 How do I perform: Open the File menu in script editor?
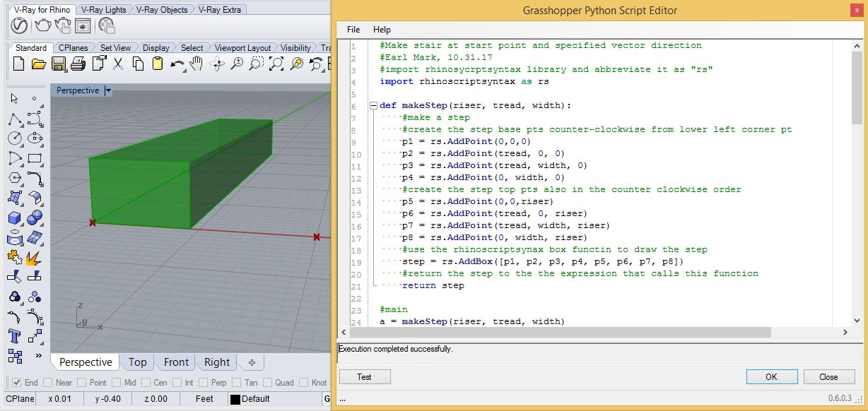pos(353,30)
